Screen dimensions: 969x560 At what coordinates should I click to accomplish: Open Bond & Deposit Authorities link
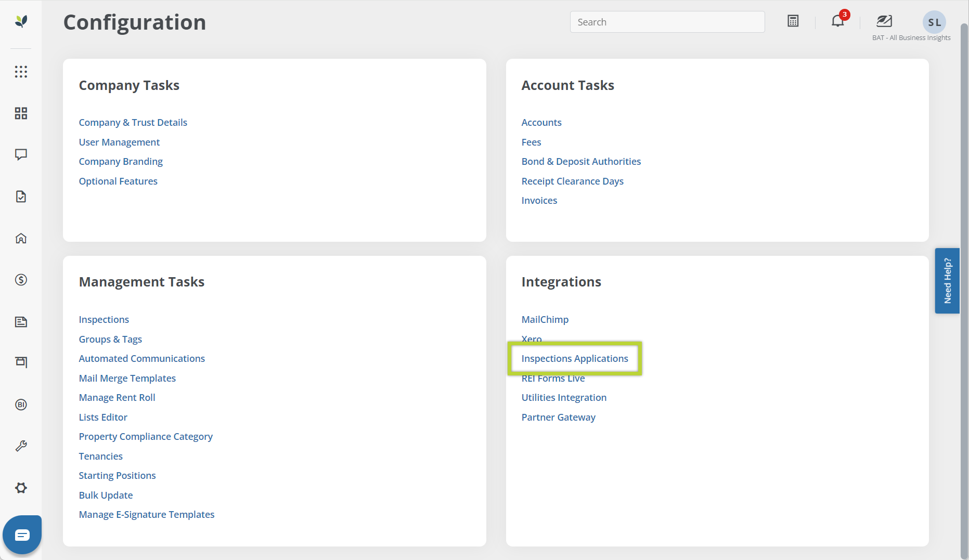click(581, 162)
